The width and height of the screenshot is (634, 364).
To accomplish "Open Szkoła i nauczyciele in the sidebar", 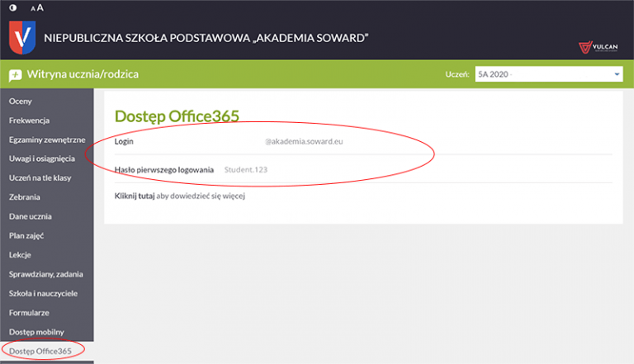I will coord(43,294).
